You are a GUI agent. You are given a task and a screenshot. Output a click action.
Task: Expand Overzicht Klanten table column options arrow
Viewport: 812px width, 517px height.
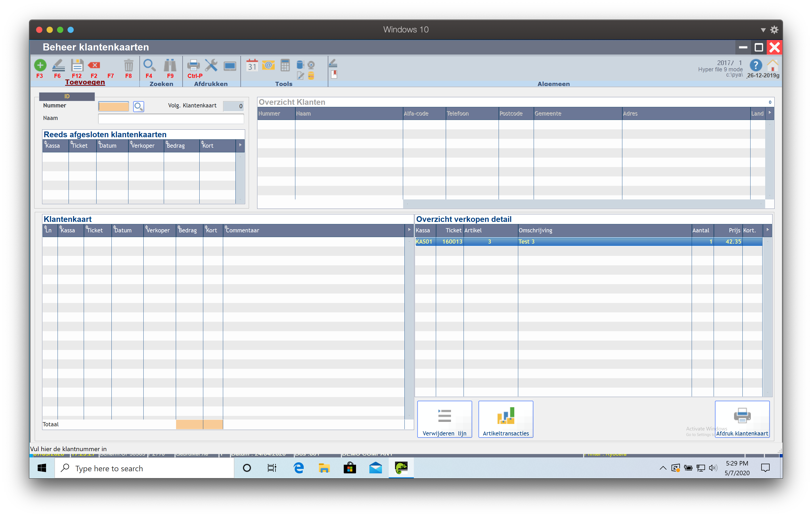(x=770, y=113)
